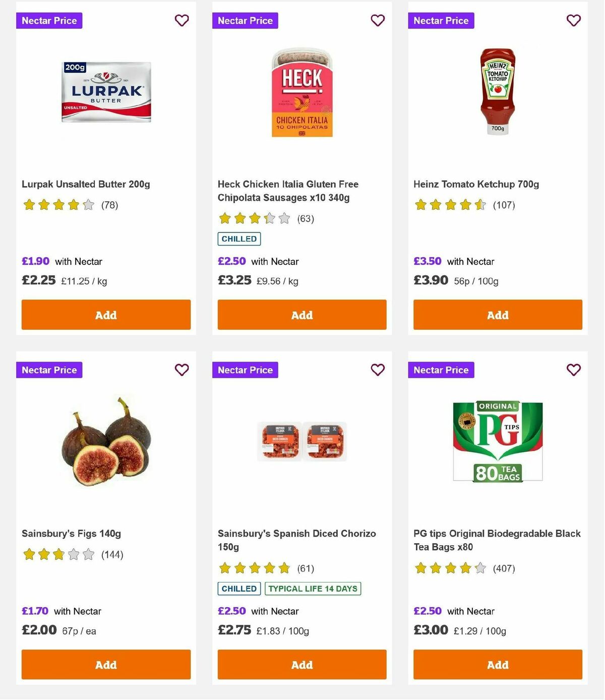The image size is (605, 700).
Task: Click the heart icon on Sainsbury's Figs
Action: (181, 370)
